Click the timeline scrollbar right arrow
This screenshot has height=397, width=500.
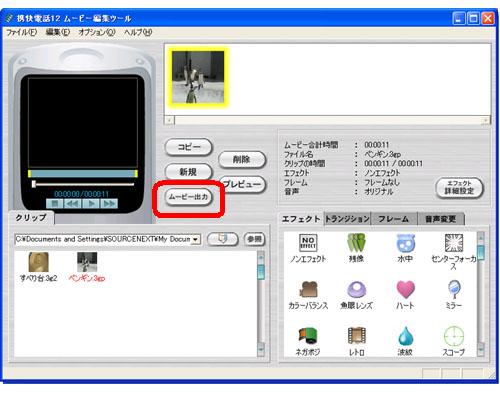tap(487, 120)
